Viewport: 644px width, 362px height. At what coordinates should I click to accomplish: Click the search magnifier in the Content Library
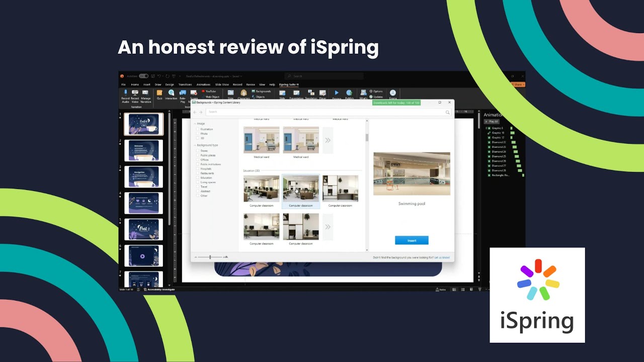tap(447, 112)
